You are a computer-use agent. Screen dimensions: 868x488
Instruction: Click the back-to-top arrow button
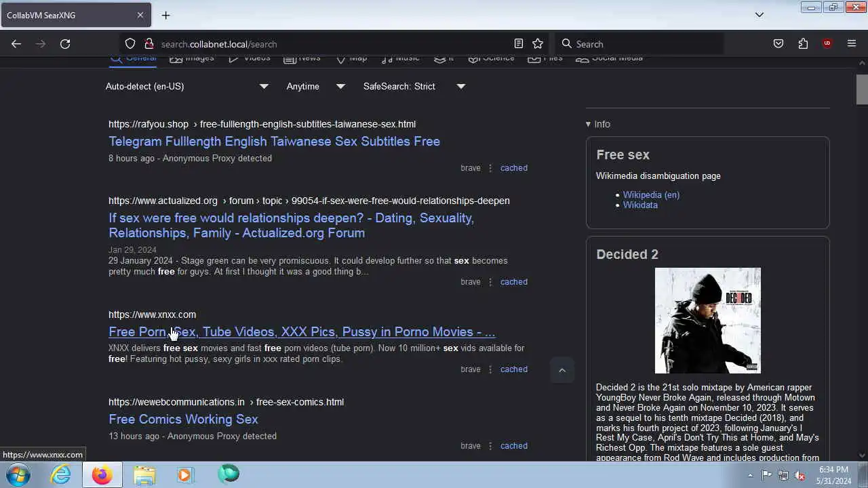point(561,370)
